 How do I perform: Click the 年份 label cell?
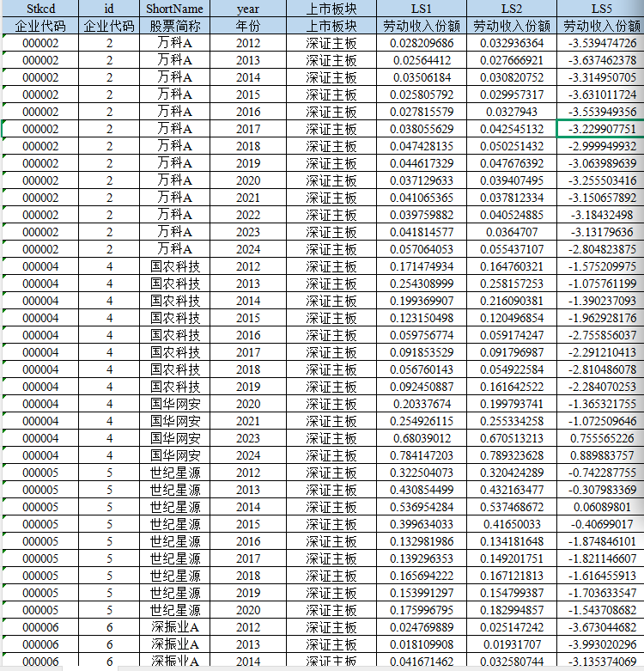[x=248, y=26]
